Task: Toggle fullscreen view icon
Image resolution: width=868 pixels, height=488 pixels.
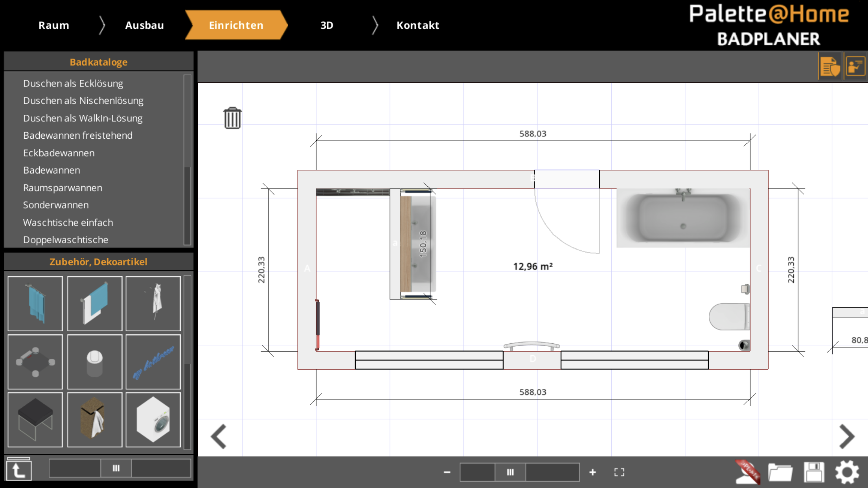Action: coord(619,472)
